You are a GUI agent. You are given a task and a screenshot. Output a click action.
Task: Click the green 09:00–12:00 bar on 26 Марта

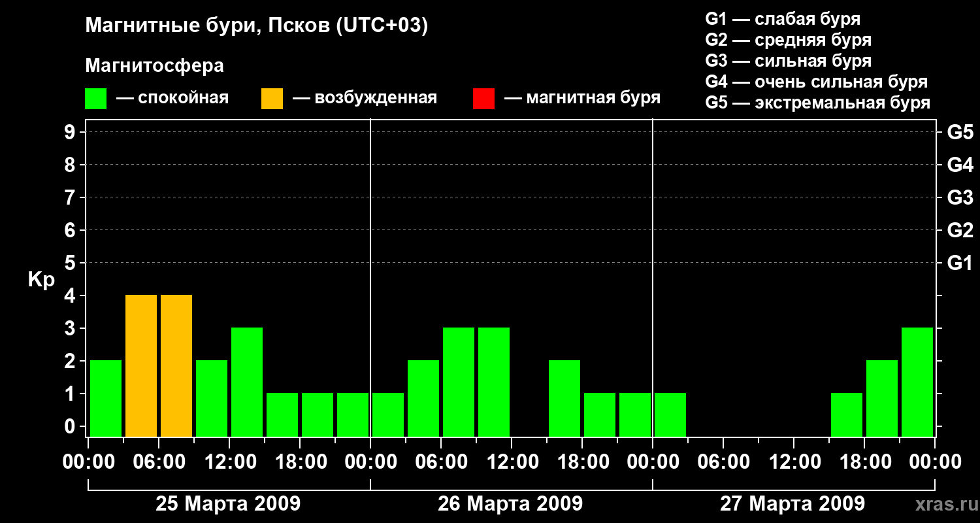[x=494, y=382]
